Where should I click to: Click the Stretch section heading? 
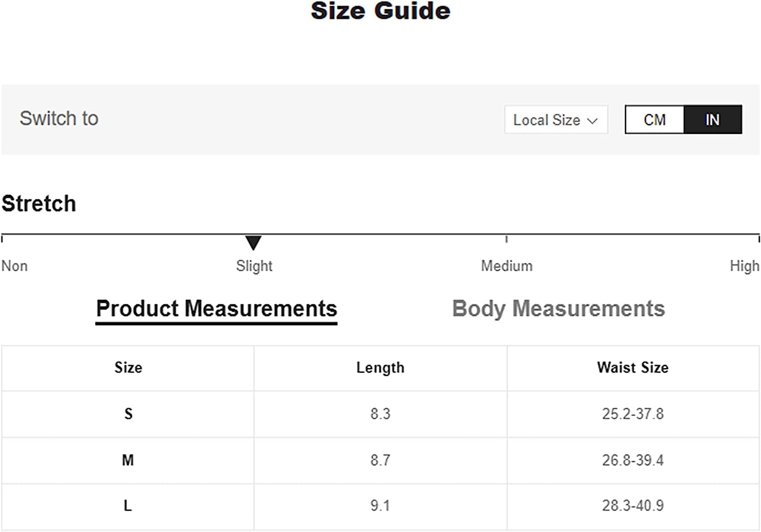pos(39,203)
